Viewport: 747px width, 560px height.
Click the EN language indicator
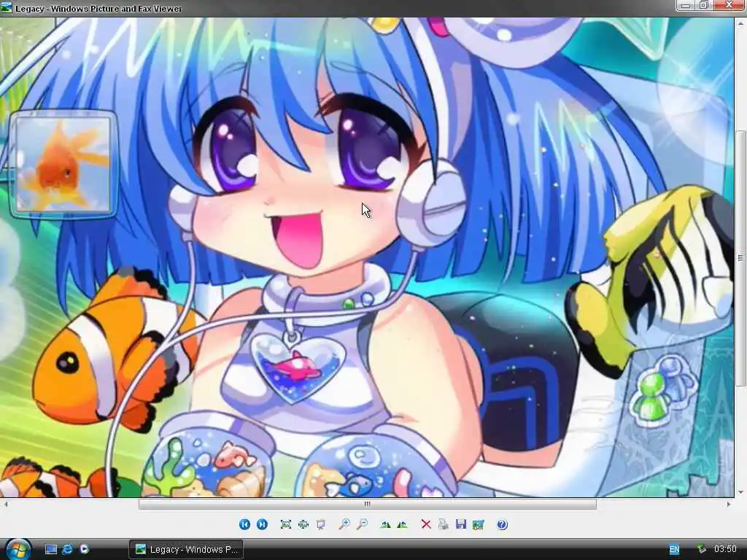click(674, 549)
